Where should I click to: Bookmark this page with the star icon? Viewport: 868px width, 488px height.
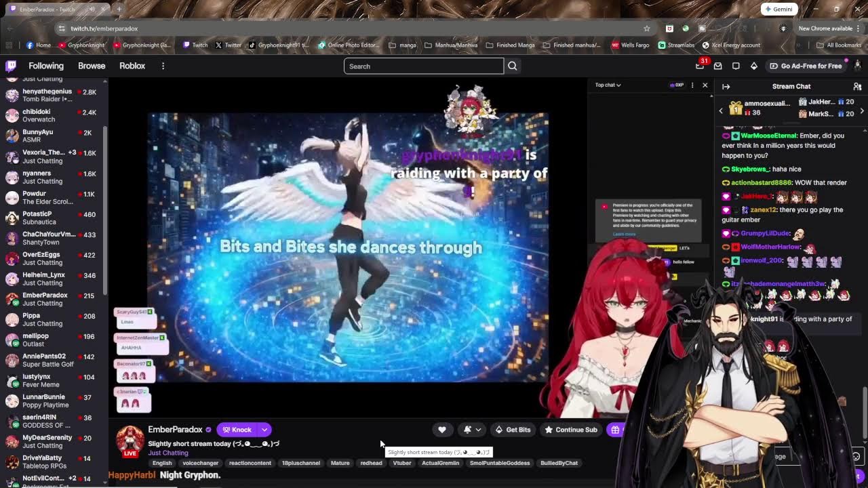tap(647, 28)
